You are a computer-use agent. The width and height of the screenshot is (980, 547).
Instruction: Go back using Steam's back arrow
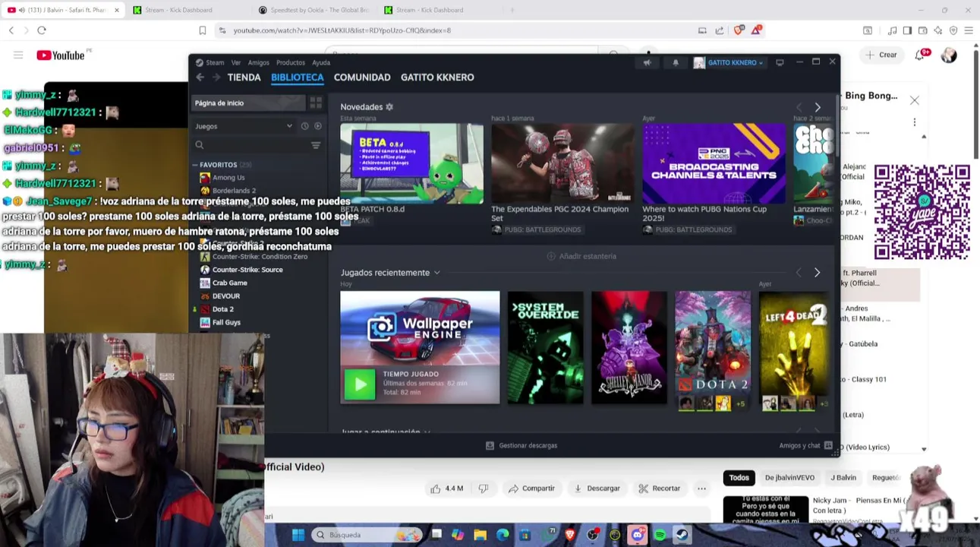[x=200, y=77]
